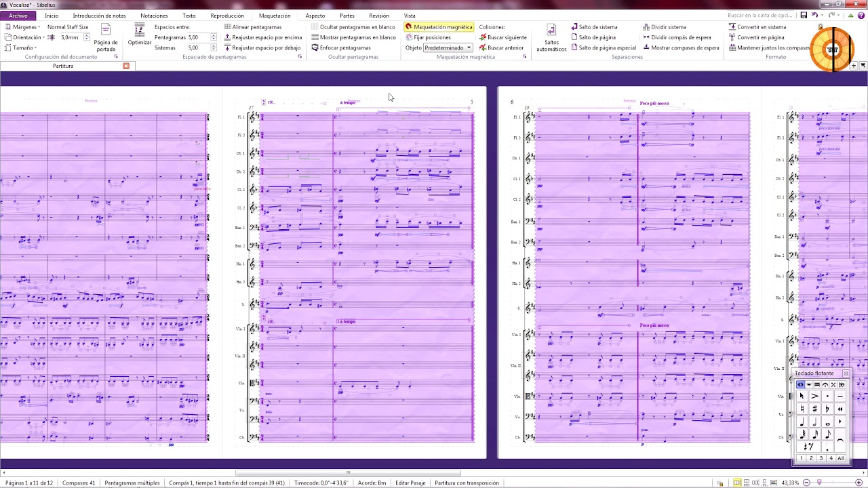The height and width of the screenshot is (488, 868).
Task: Click the undo arrow icon
Action: (x=814, y=15)
